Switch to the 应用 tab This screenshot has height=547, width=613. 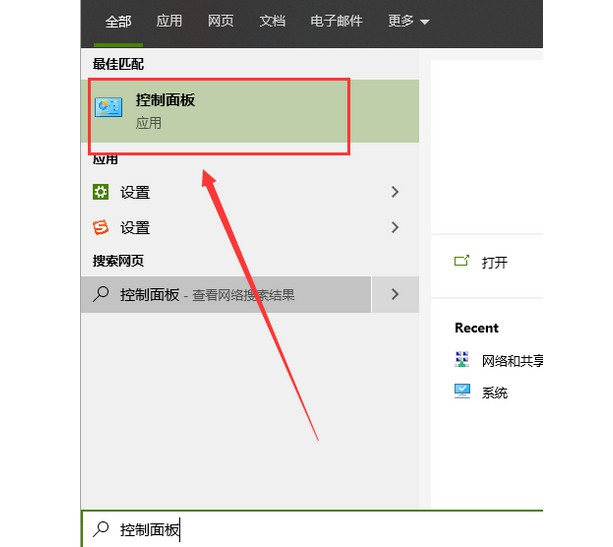tap(169, 21)
